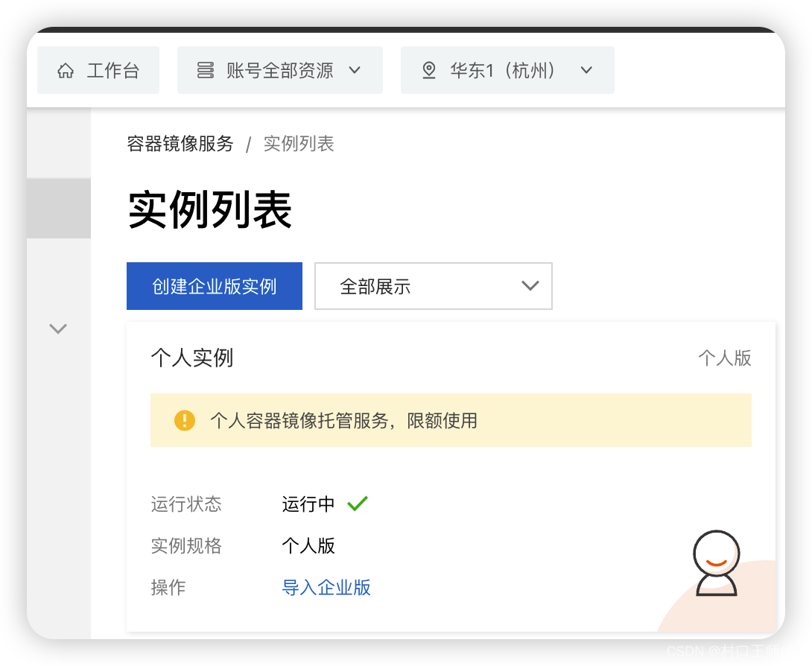Open the 个人实例 card title
This screenshot has width=812, height=666.
coord(192,358)
